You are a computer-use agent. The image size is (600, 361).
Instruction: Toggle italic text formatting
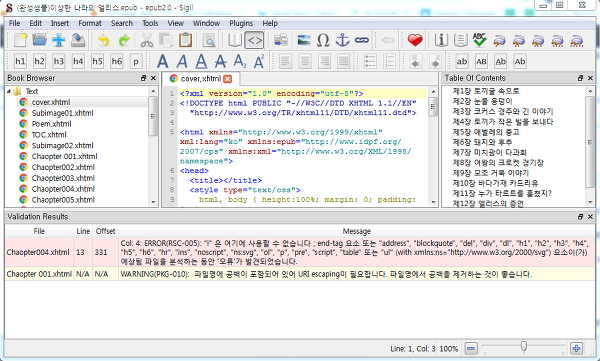[x=182, y=61]
